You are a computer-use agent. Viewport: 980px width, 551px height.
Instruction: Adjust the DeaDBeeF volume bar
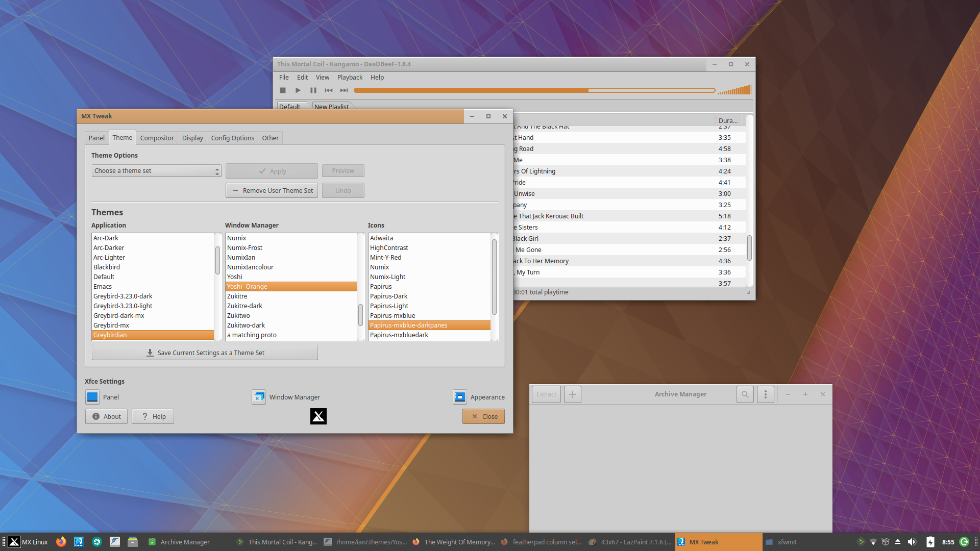click(x=734, y=90)
